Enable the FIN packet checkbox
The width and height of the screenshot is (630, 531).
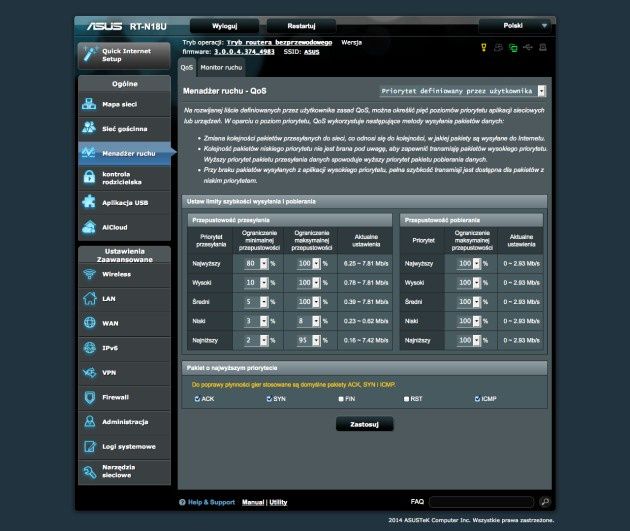pos(341,399)
